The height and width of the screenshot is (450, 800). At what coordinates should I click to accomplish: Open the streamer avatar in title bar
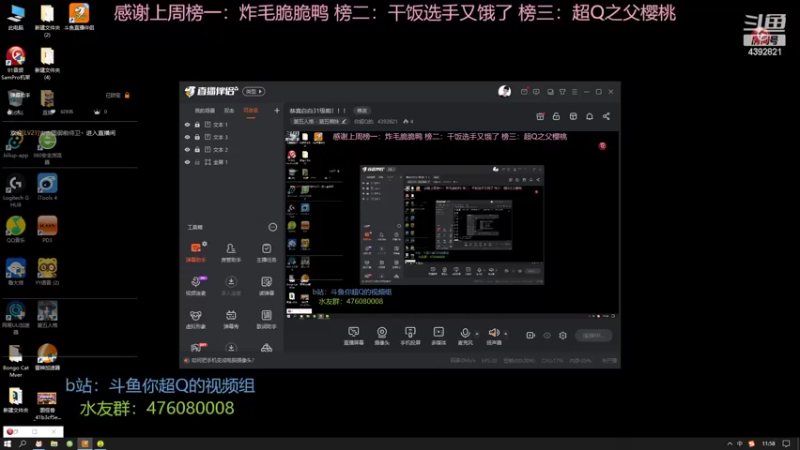pyautogui.click(x=504, y=91)
